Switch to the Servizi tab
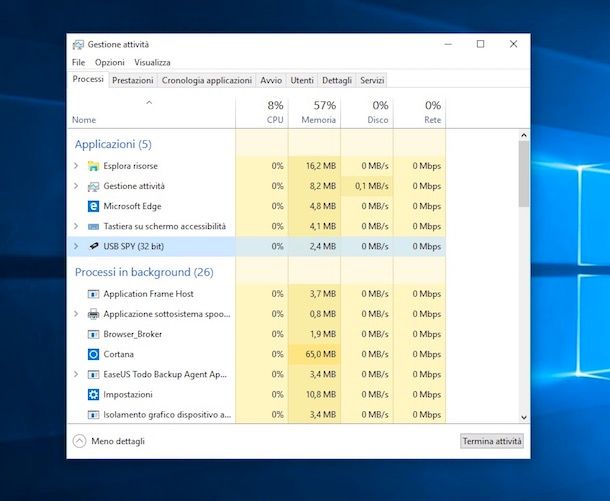 point(372,81)
